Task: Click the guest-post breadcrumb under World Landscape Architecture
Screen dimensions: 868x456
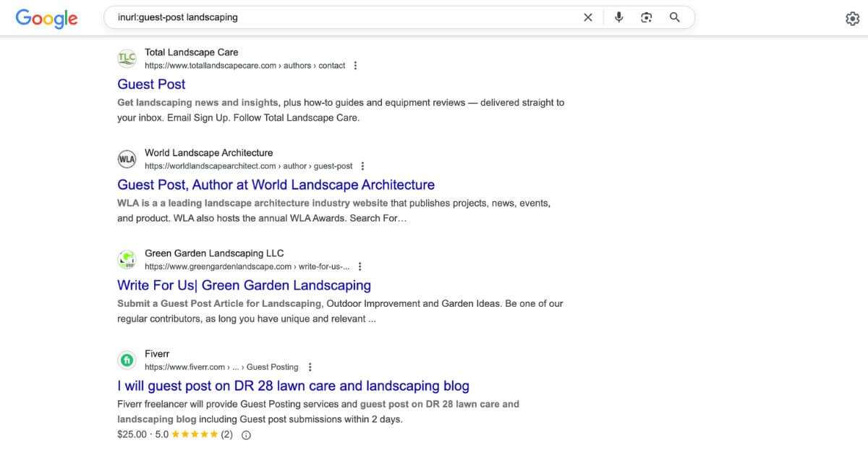Action: 334,166
